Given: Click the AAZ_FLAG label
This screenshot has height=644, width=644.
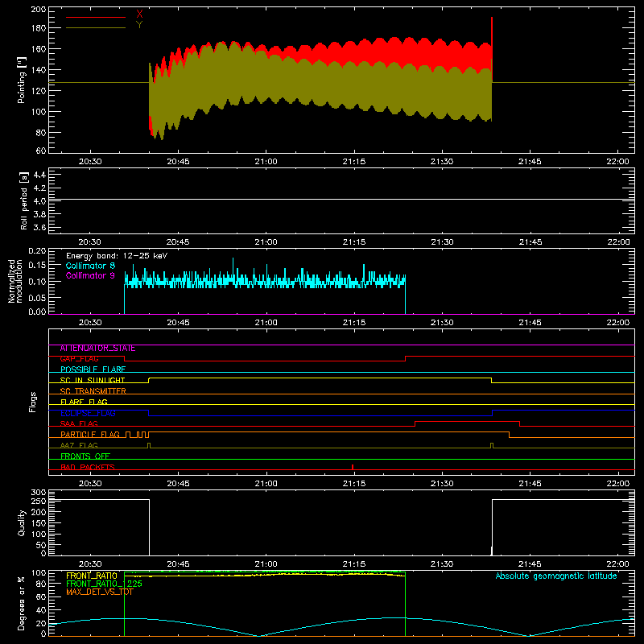Looking at the screenshot, I should 79,446.
